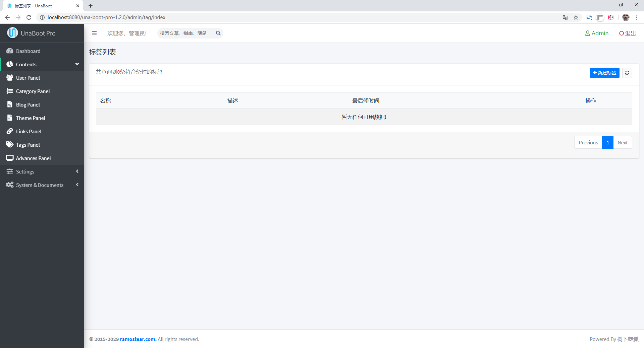Open Tags Panel menu item
This screenshot has width=644, height=348.
click(x=42, y=145)
